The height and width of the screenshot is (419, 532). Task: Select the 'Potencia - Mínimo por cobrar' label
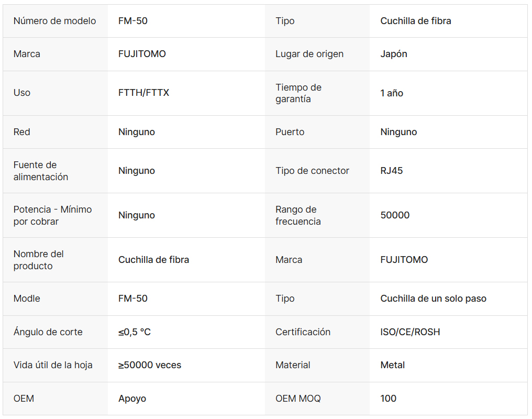pos(52,215)
